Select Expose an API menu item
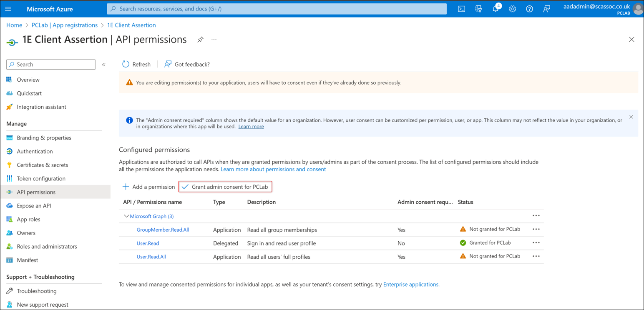 34,206
